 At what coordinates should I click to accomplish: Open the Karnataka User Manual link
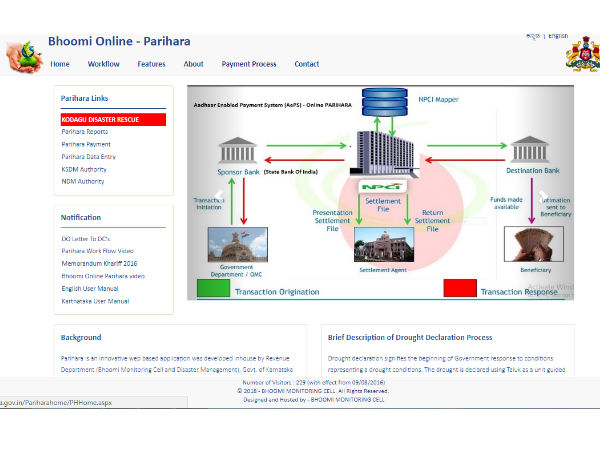pos(95,301)
